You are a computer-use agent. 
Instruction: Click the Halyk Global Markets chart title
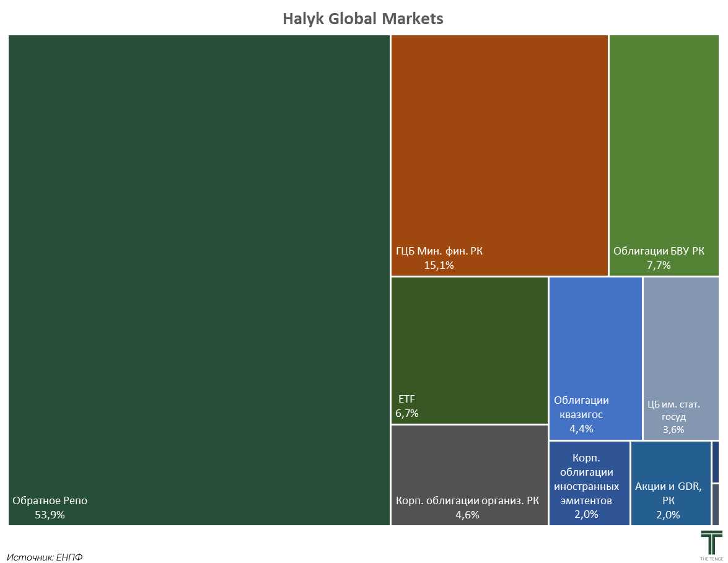pyautogui.click(x=363, y=19)
